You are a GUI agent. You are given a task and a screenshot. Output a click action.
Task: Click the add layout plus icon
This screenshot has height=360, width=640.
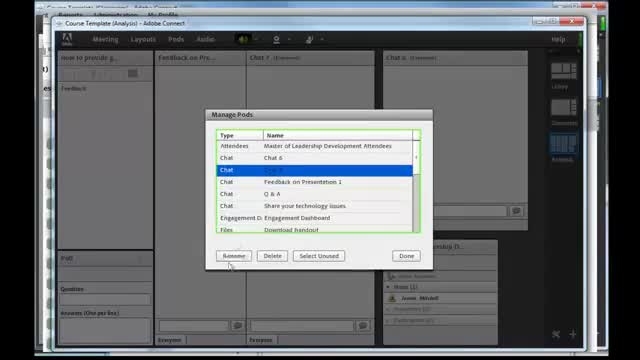coord(573,334)
